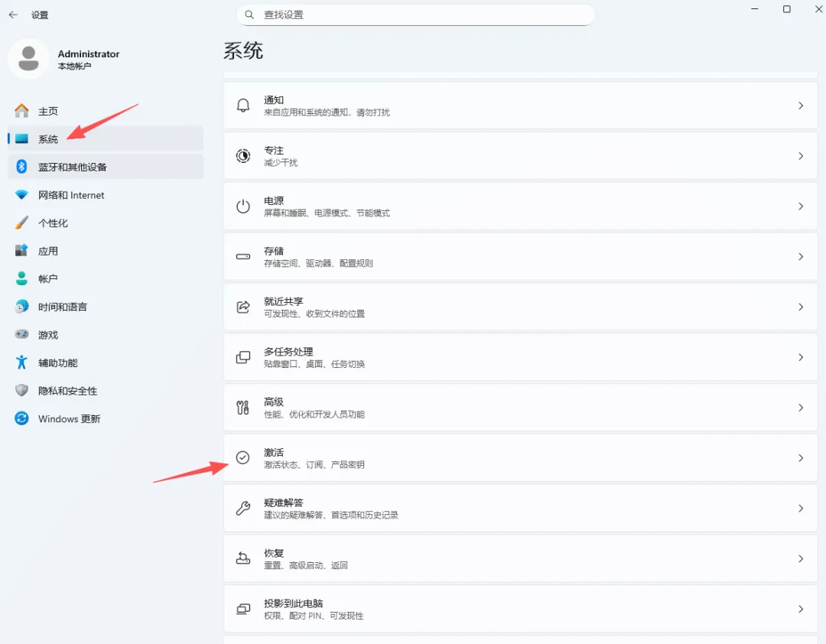Open 蓝牙和其他设备 from the sidebar
Viewport: 826px width, 644px height.
[106, 167]
